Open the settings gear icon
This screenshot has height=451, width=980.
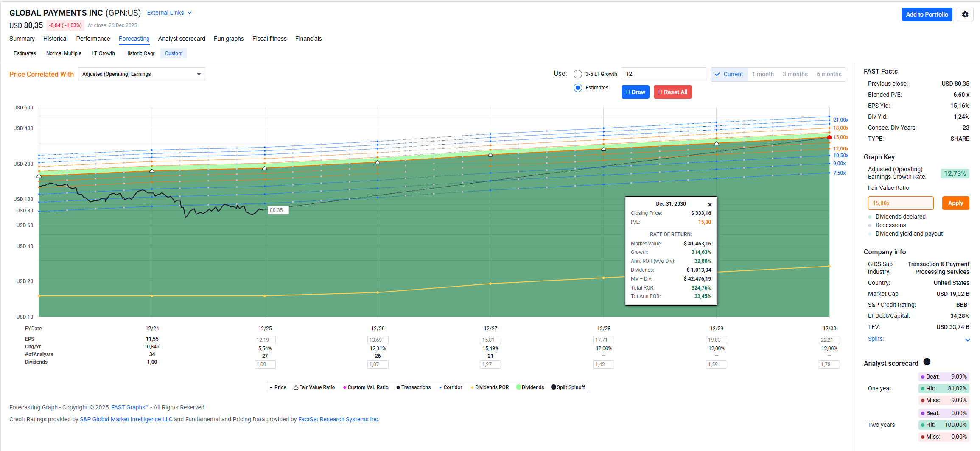click(965, 14)
